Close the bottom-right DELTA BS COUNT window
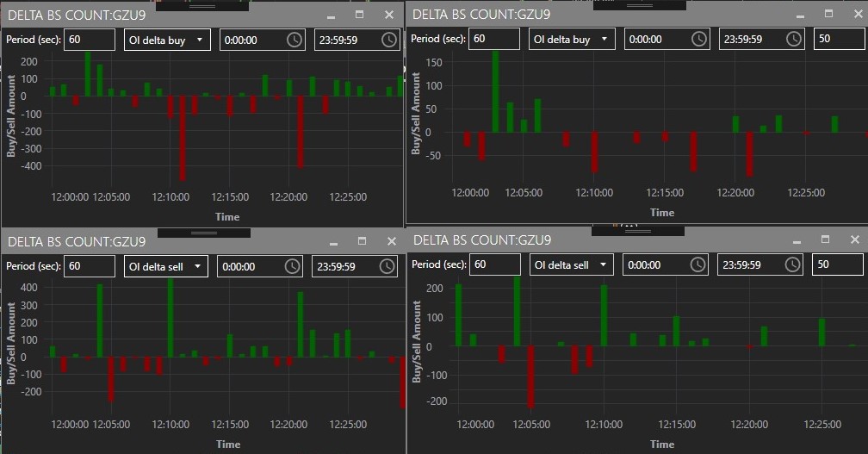 pos(855,239)
